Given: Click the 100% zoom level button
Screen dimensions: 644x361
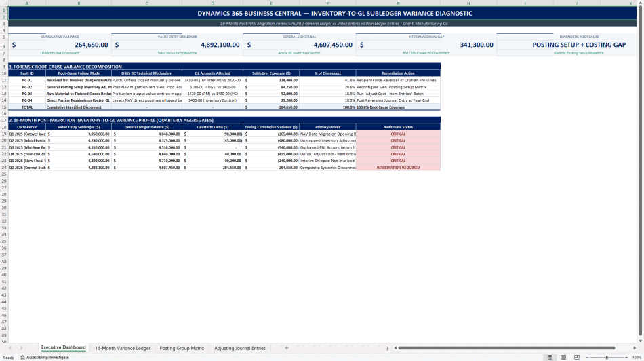Looking at the screenshot, I should 637,358.
